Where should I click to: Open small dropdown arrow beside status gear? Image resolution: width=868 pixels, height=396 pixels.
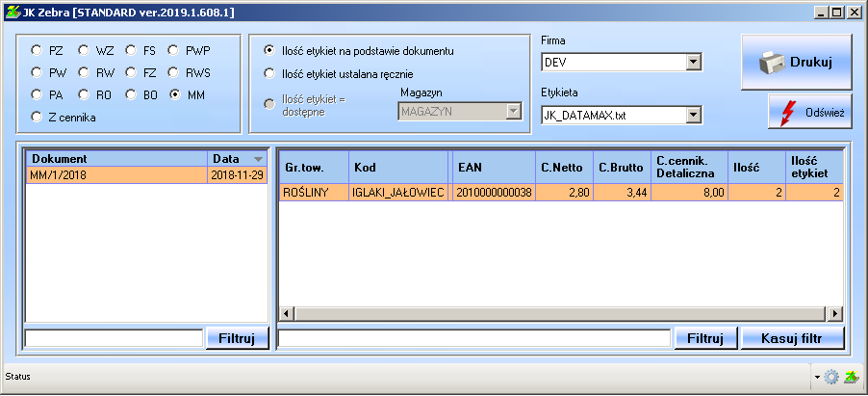coord(817,378)
